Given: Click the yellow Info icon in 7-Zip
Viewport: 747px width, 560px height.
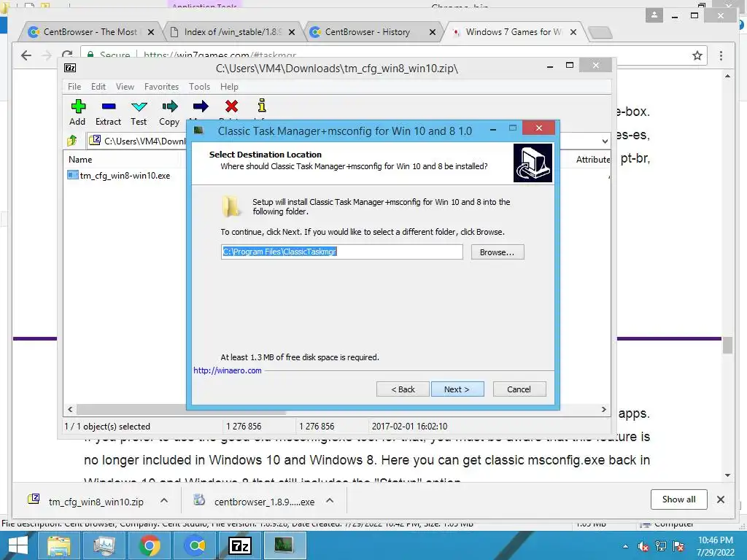Looking at the screenshot, I should pyautogui.click(x=262, y=105).
